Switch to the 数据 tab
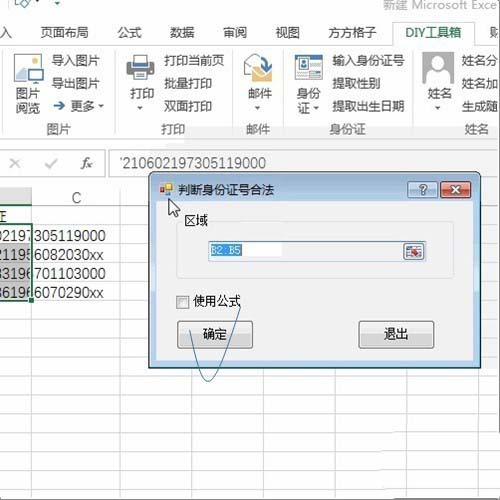The height and width of the screenshot is (500, 500). (182, 33)
